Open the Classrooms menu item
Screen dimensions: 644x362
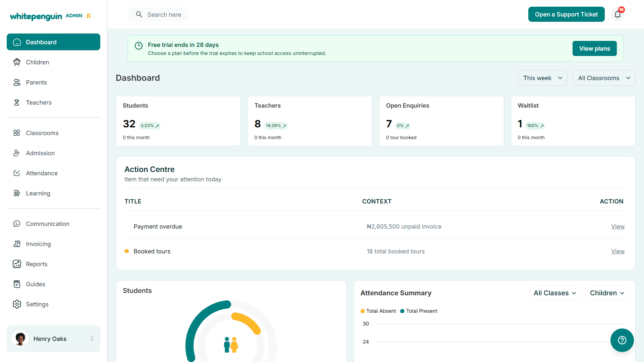click(53, 133)
